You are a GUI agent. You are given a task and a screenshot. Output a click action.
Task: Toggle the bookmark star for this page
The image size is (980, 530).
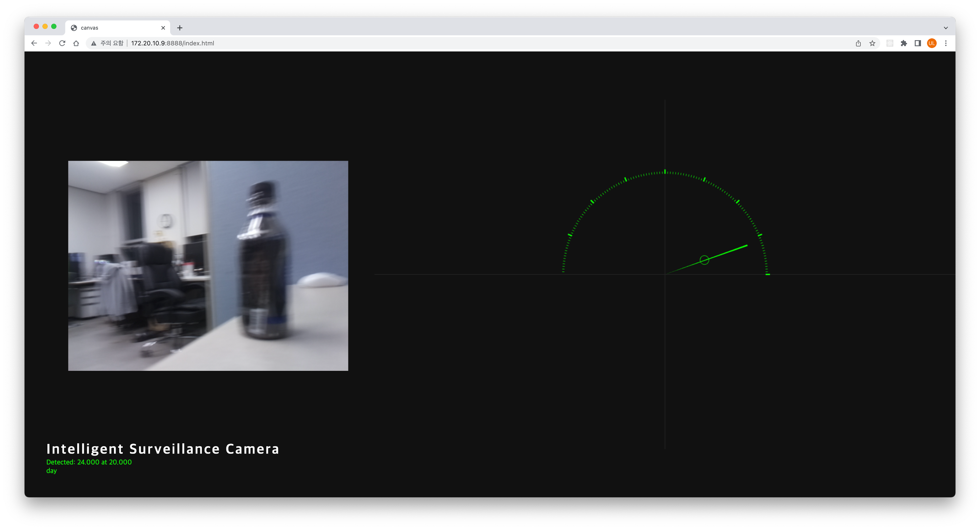point(872,43)
